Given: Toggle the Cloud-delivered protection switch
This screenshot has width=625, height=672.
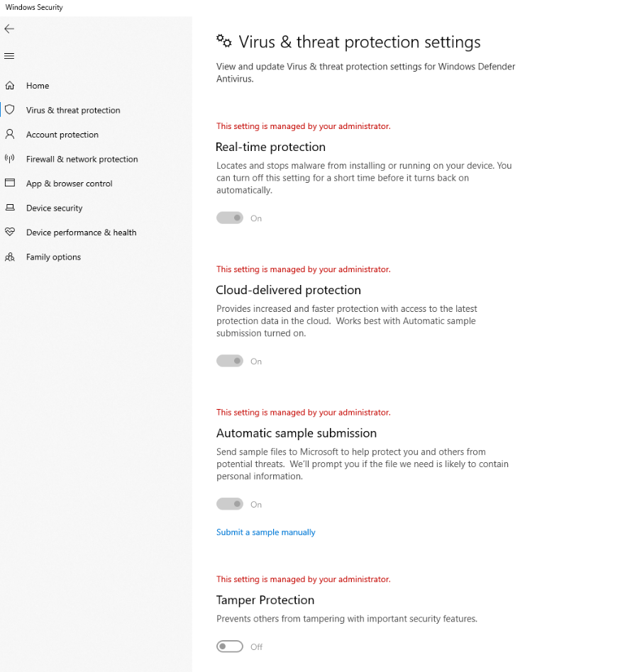Looking at the screenshot, I should click(x=230, y=362).
